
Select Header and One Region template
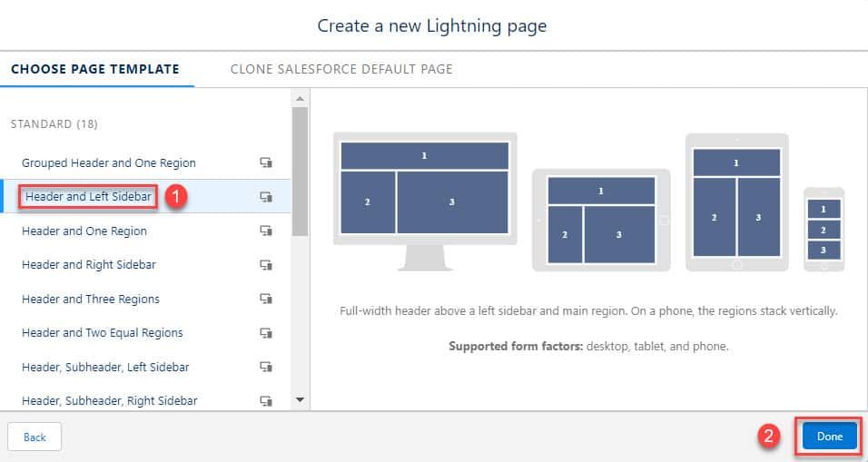(84, 231)
